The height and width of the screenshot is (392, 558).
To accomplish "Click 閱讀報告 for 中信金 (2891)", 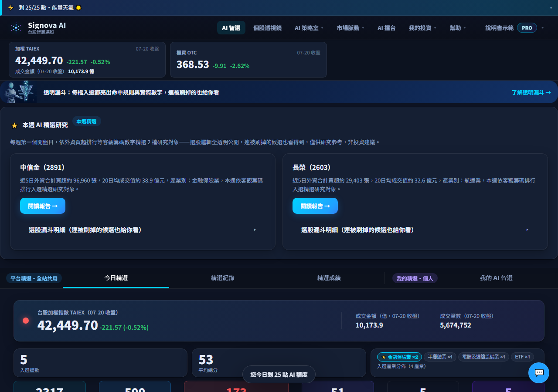I will tap(43, 206).
